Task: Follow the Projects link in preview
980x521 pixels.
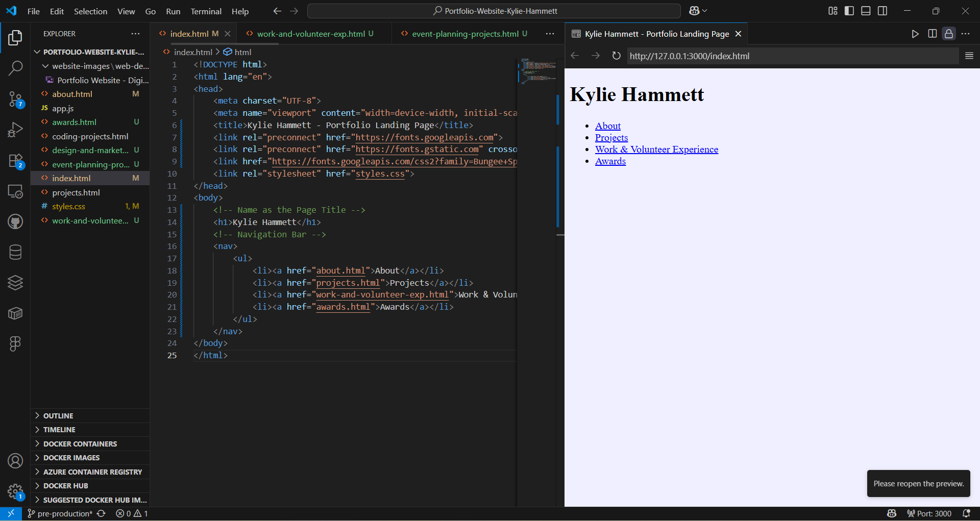Action: coord(611,138)
